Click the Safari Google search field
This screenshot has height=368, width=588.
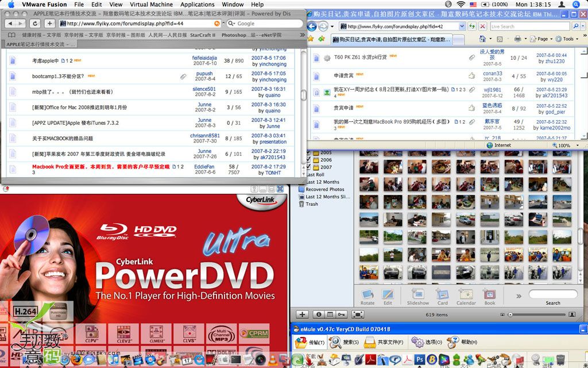[264, 23]
